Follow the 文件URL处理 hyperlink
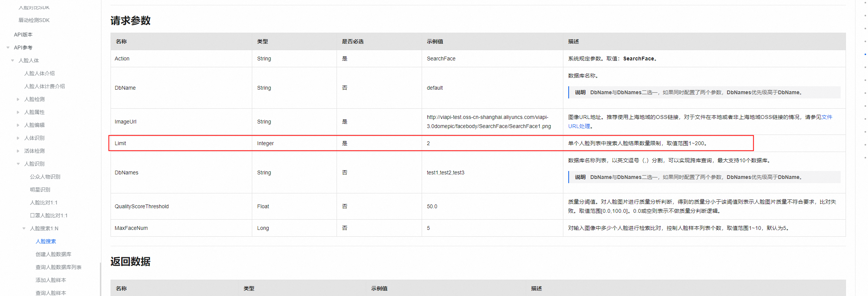The image size is (868, 296). pos(579,126)
